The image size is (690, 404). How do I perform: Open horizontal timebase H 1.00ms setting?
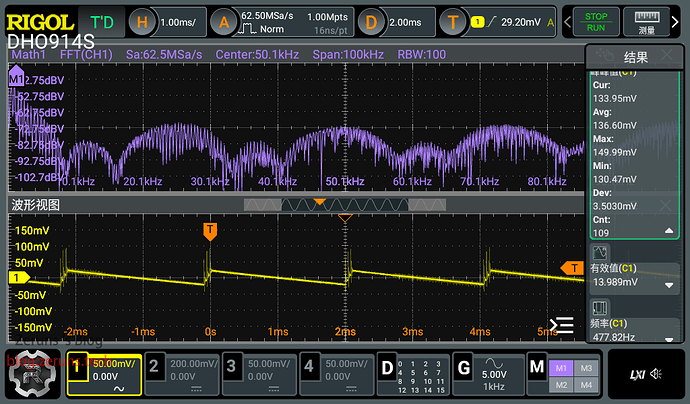pos(167,22)
